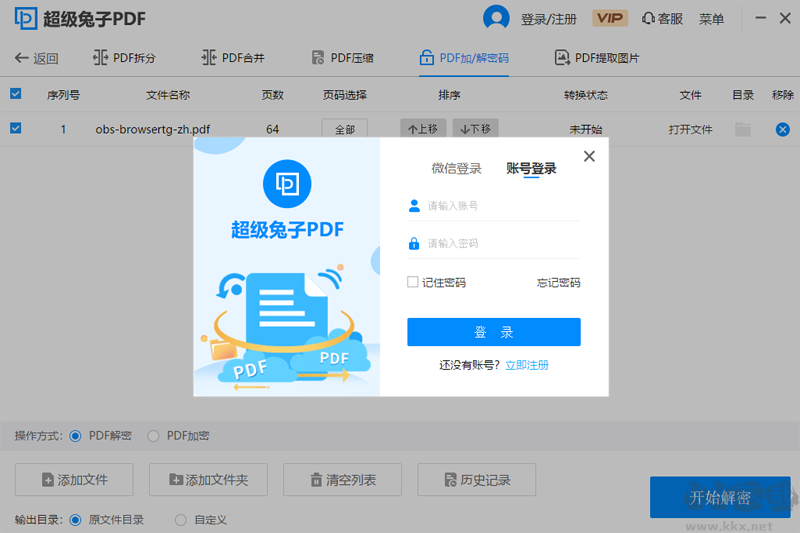The height and width of the screenshot is (533, 800).
Task: Click the round logo in the login dialog
Action: pyautogui.click(x=287, y=184)
